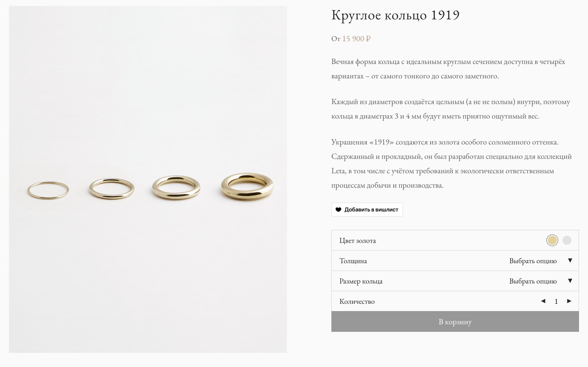Click the 'Добавить в вишлист' button
This screenshot has width=588, height=367.
pos(367,209)
